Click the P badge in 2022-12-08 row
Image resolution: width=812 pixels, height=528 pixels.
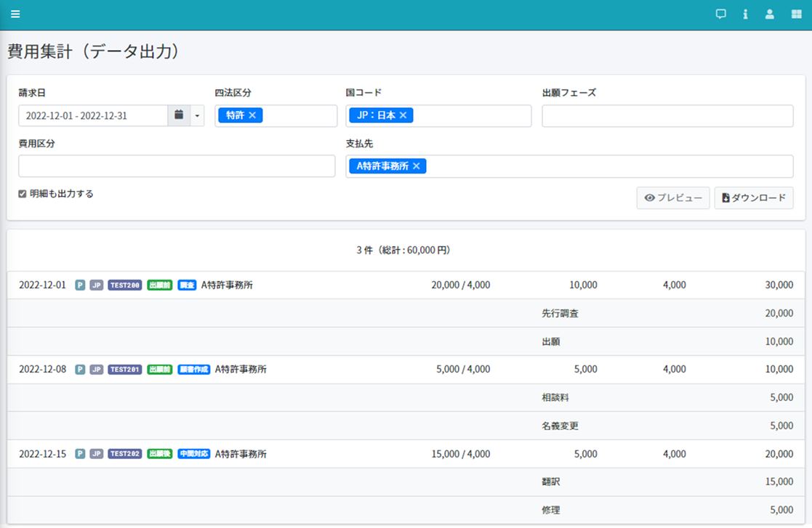80,369
